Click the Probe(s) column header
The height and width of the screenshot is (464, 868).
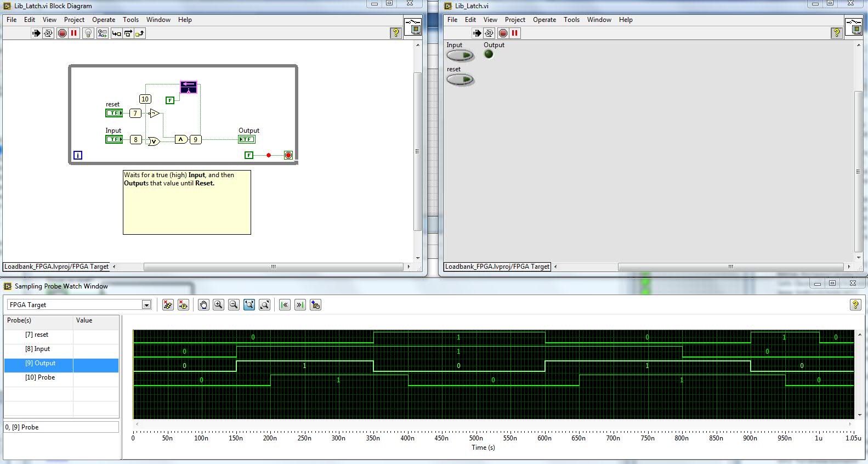[38, 320]
